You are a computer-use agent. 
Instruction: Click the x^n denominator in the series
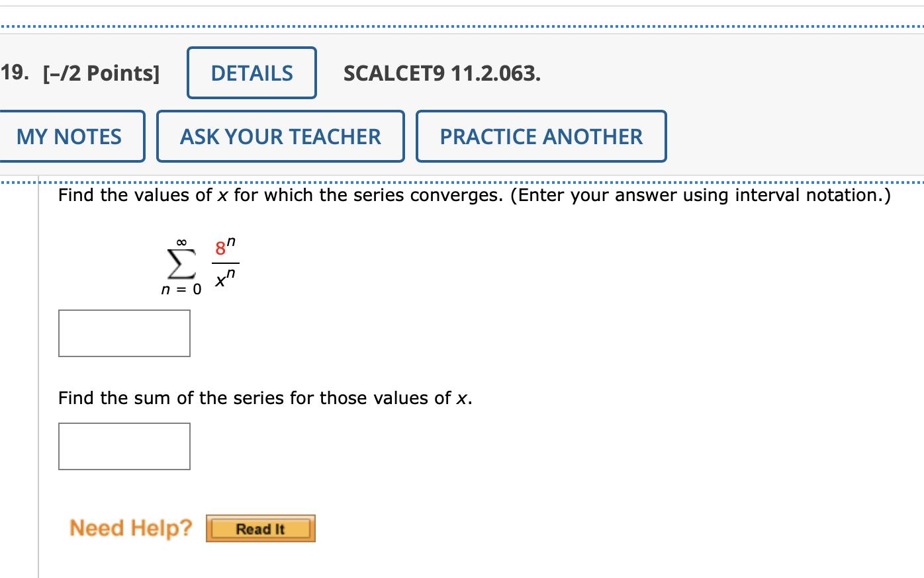pos(225,279)
